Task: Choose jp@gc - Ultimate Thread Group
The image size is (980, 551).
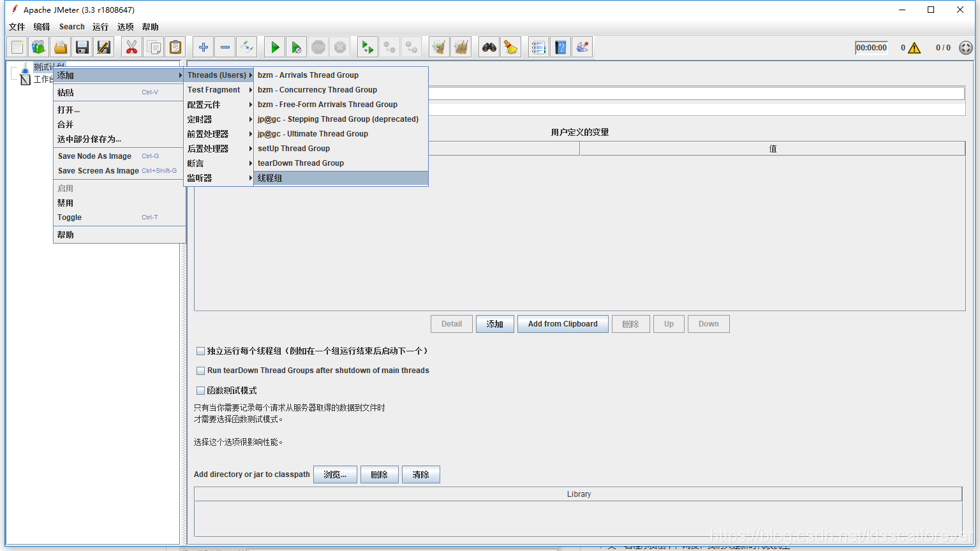Action: 341,134
